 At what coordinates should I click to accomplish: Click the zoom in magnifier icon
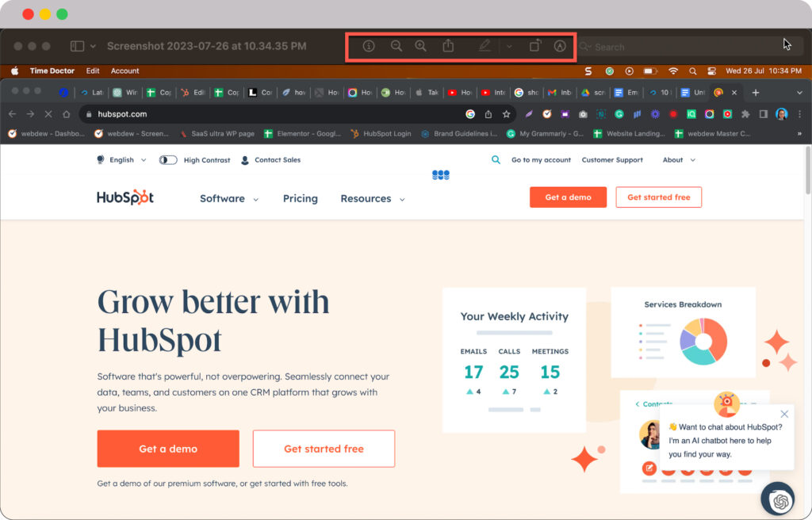421,47
